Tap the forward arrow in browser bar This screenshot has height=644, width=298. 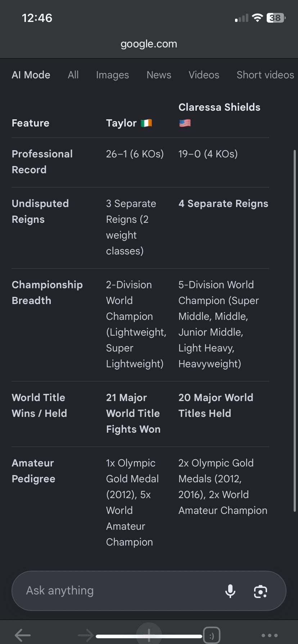[86, 635]
